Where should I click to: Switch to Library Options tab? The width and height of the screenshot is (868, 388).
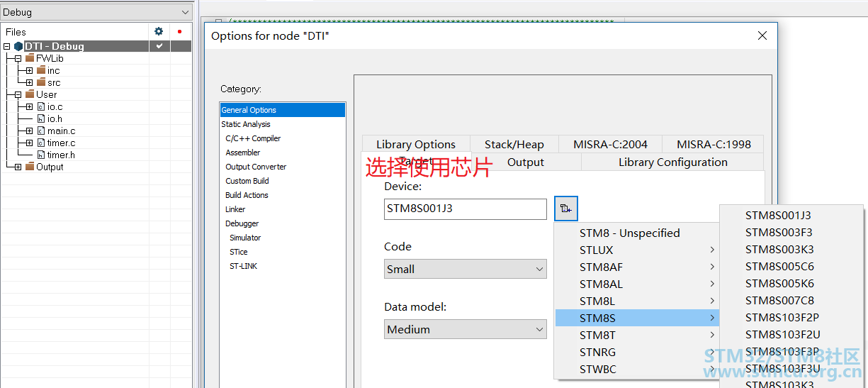[416, 144]
